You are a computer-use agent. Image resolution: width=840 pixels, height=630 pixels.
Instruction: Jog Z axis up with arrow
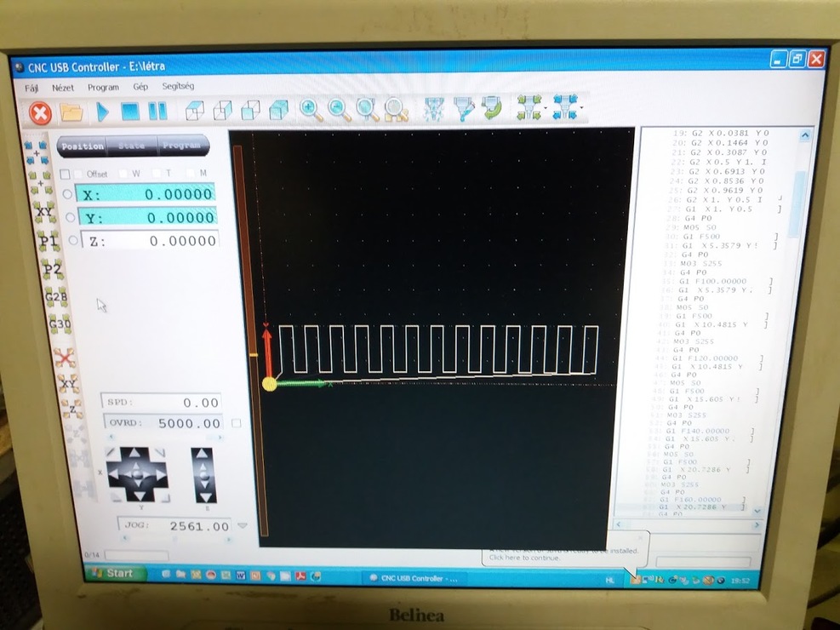tap(201, 457)
